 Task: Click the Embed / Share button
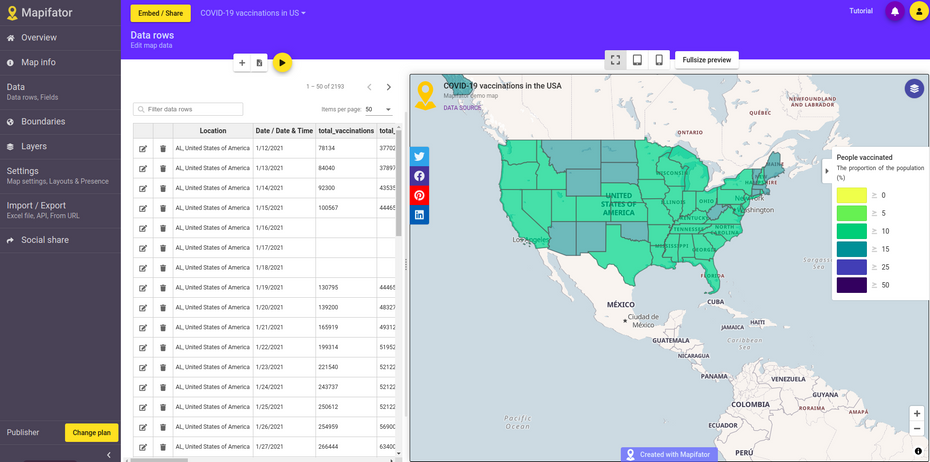[x=160, y=13]
